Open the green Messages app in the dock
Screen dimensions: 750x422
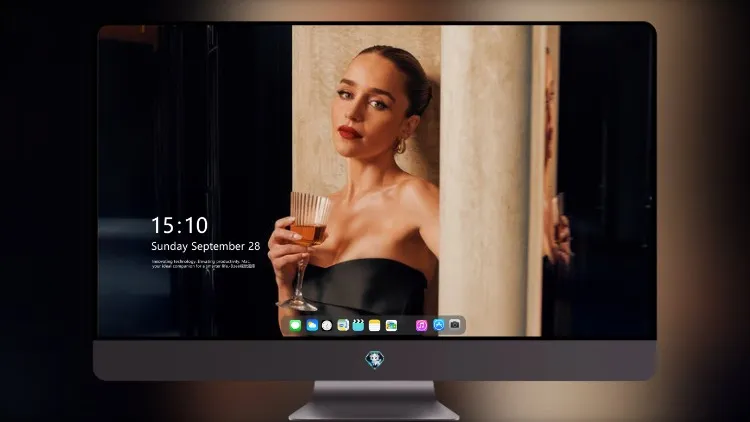point(295,325)
